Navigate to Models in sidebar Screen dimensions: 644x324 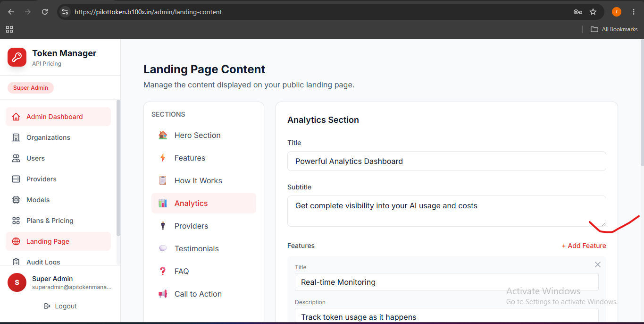point(58,200)
